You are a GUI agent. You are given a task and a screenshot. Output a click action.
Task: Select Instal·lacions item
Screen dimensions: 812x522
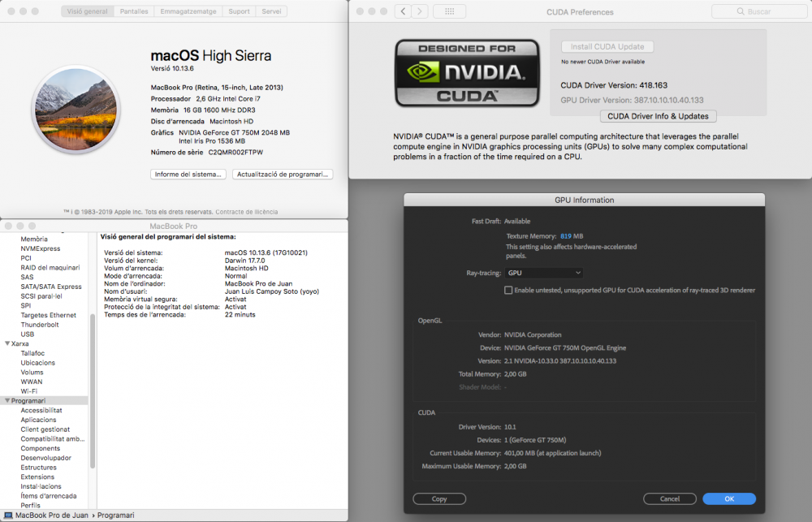click(41, 487)
